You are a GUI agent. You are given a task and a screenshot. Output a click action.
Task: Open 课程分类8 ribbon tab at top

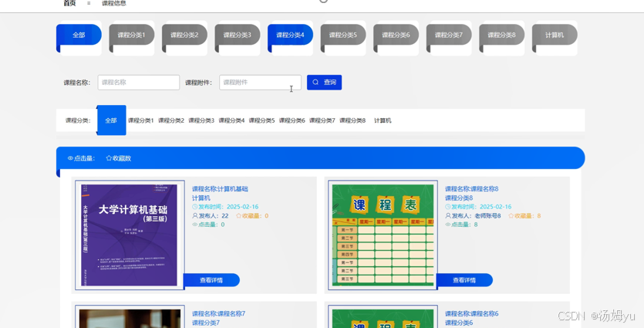502,35
